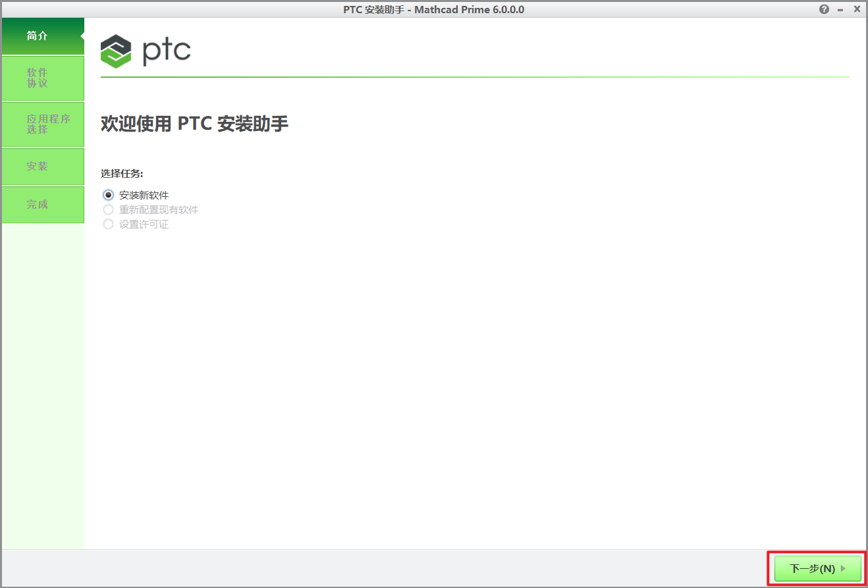Close the PTC installation assistant window
Viewport: 868px width, 588px height.
(x=857, y=9)
